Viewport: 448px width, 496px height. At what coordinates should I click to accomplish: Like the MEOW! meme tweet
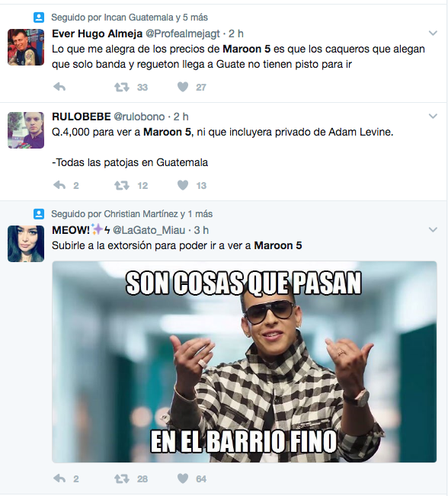click(183, 478)
